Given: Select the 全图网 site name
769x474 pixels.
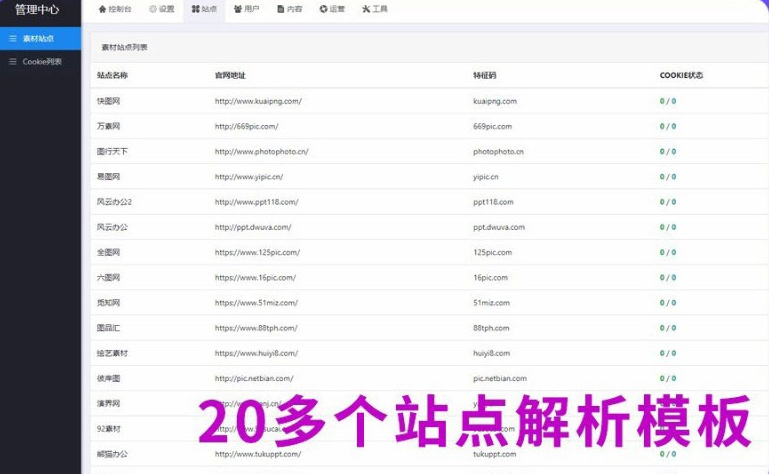Looking at the screenshot, I should pos(108,252).
